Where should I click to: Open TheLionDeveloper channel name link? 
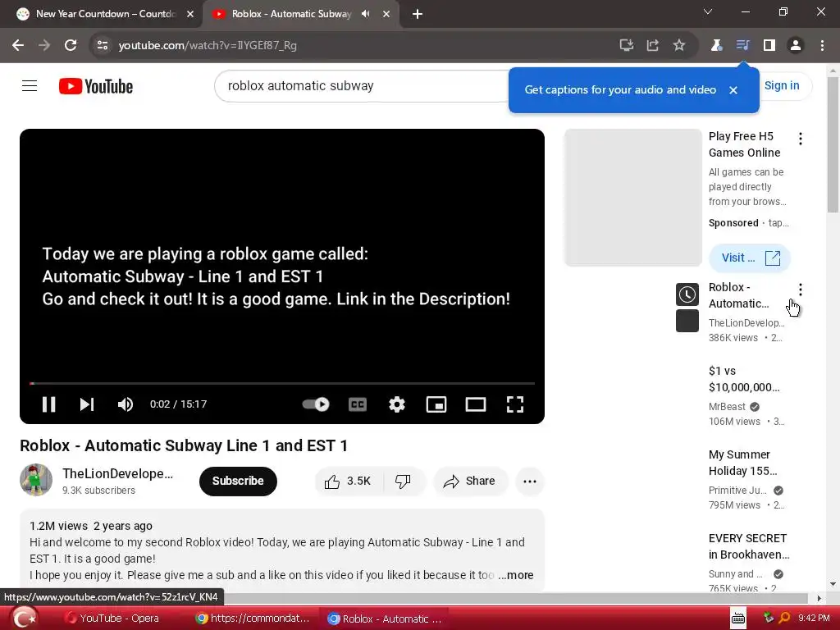click(x=117, y=473)
